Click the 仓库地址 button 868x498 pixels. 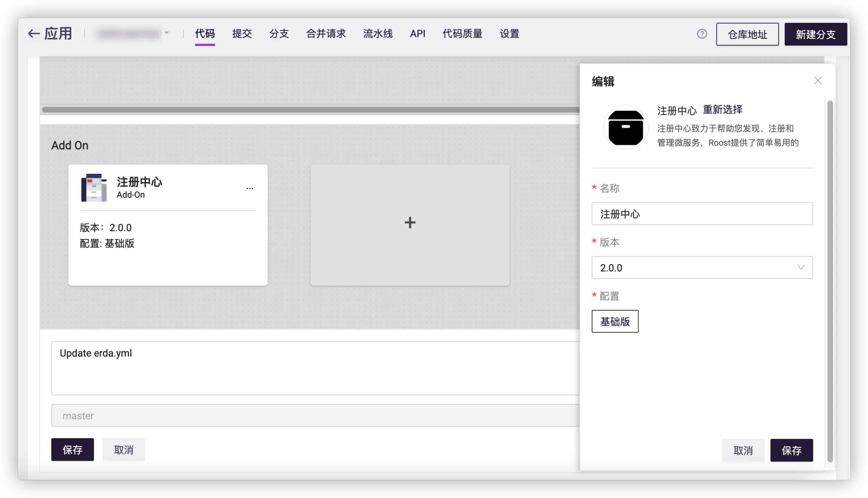(x=747, y=34)
